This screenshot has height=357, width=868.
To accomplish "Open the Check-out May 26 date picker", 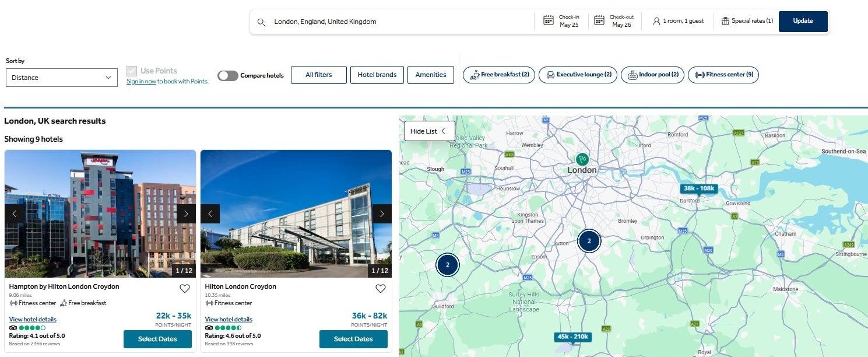I will pos(614,21).
